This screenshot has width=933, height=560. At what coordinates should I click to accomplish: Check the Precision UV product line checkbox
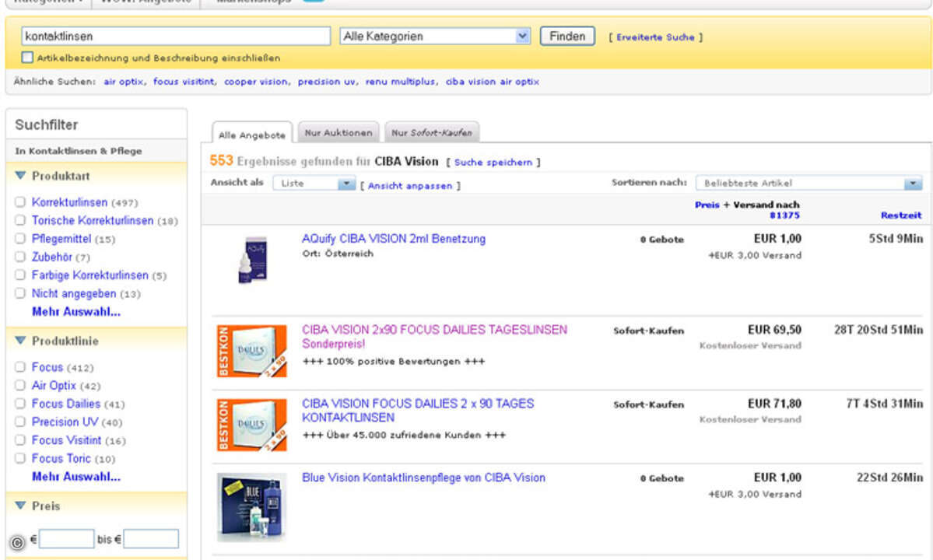tap(20, 422)
